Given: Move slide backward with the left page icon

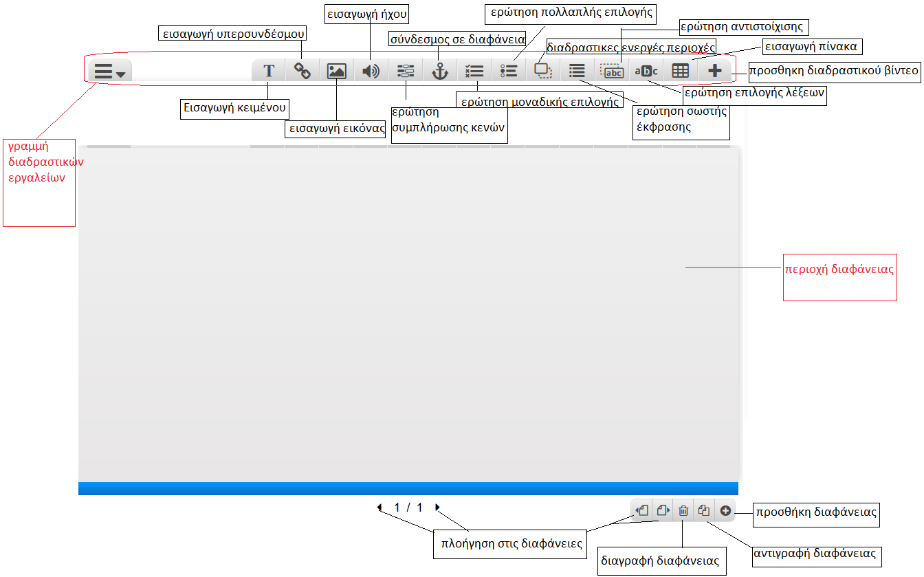Looking at the screenshot, I should (643, 510).
